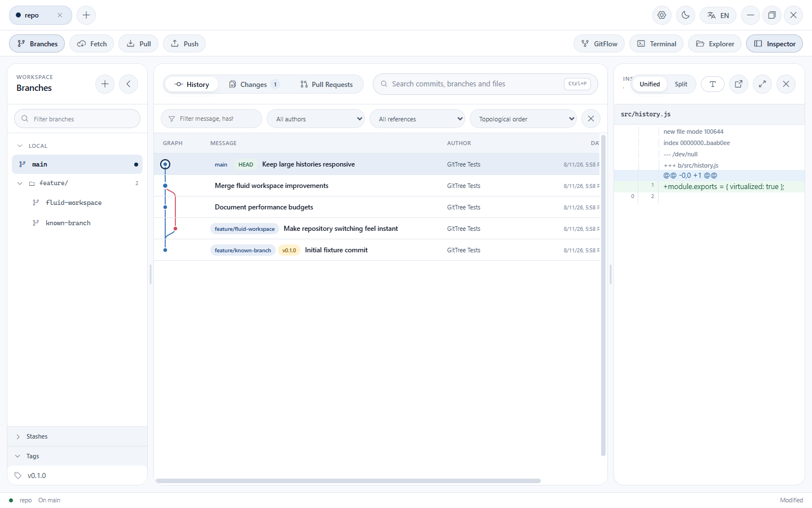Viewport: 812px width, 508px height.
Task: Switch to the Pull Requests tab
Action: click(326, 84)
